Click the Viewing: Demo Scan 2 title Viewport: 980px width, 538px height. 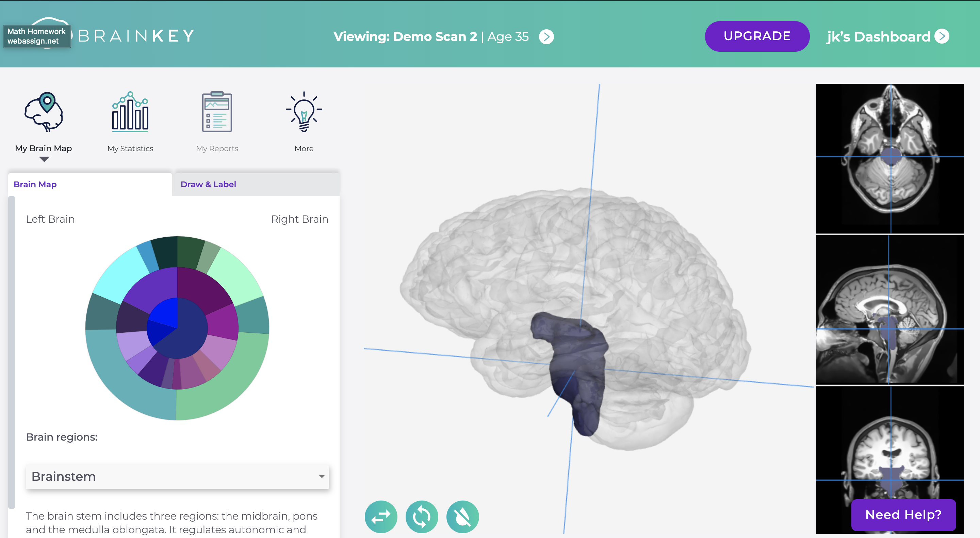405,36
